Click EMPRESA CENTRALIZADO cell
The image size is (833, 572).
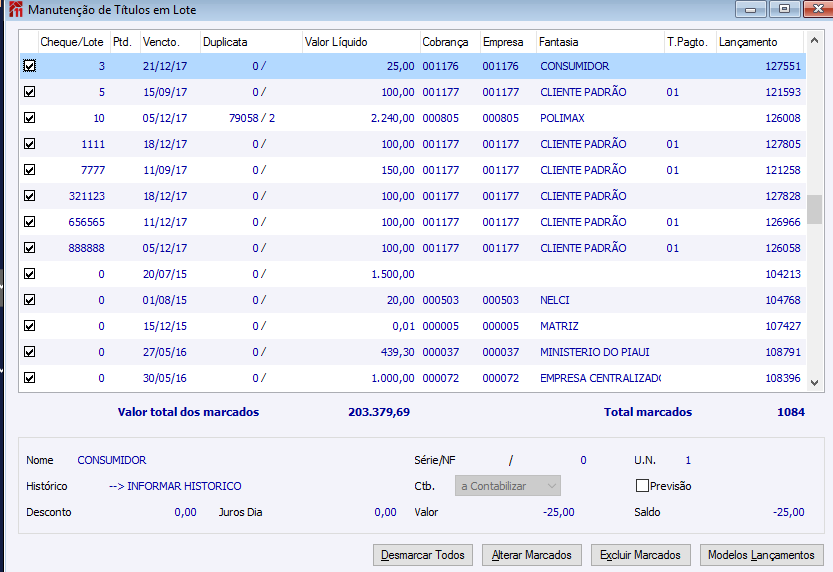(x=600, y=379)
